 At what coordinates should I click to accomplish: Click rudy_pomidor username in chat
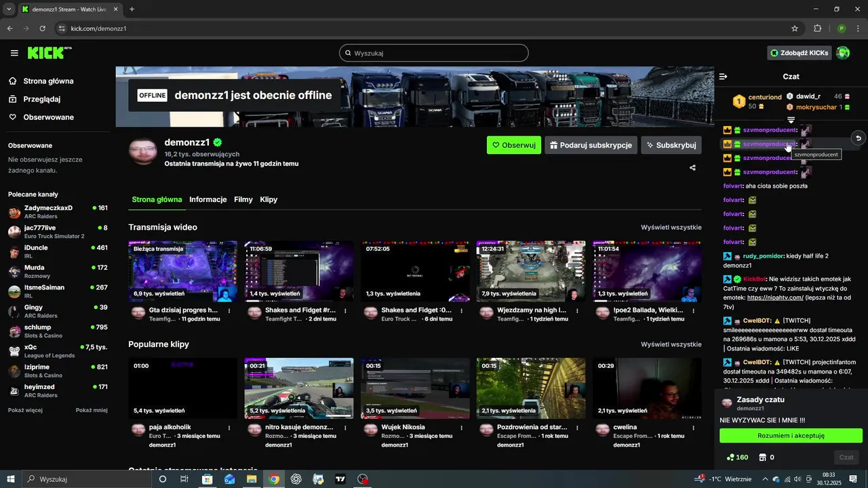[x=763, y=256]
